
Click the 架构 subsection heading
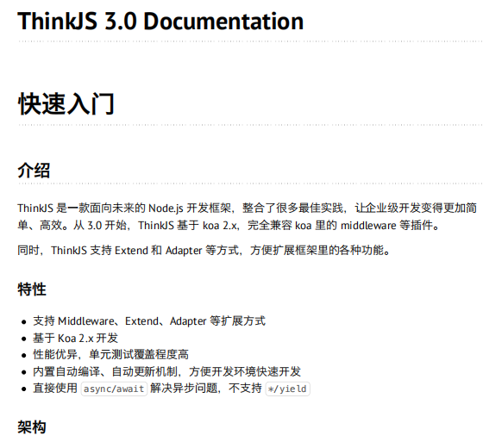[x=32, y=427]
